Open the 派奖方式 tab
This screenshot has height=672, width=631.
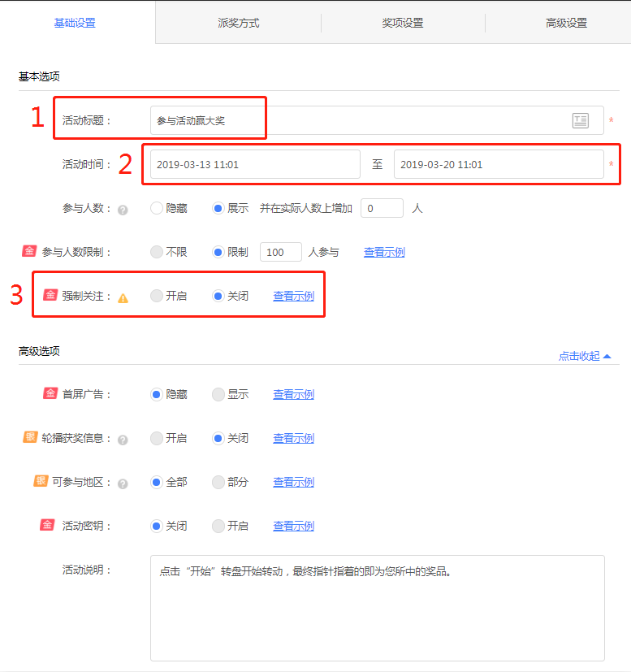239,23
